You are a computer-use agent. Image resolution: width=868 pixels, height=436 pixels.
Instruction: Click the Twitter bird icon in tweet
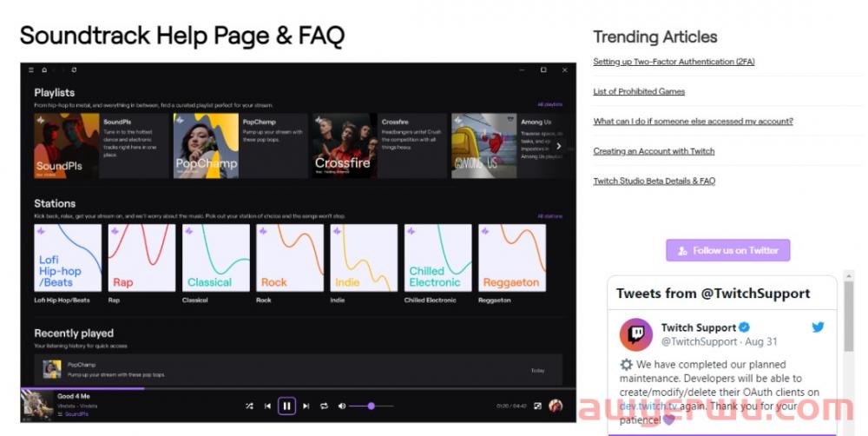(819, 327)
